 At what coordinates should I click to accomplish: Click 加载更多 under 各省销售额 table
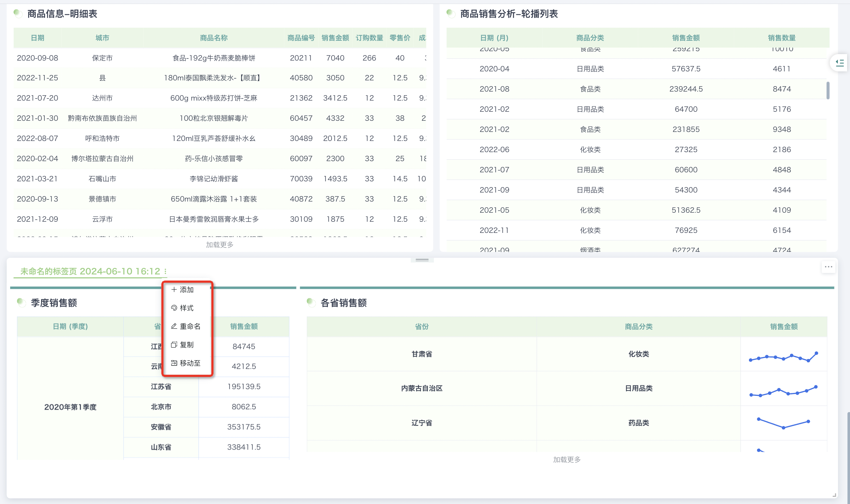567,460
